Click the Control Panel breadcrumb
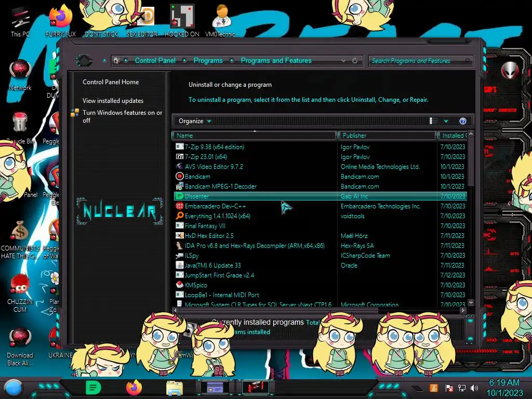532x399 pixels. click(x=155, y=60)
